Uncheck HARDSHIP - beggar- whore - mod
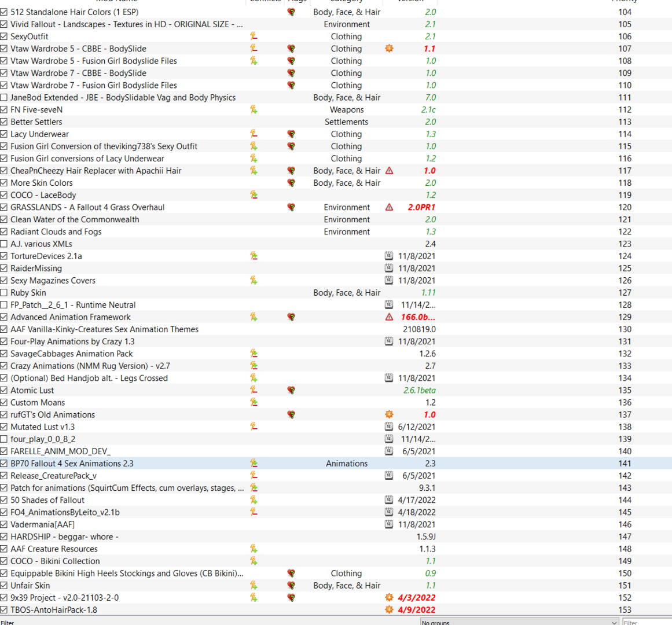Image resolution: width=672 pixels, height=625 pixels. click(x=4, y=537)
